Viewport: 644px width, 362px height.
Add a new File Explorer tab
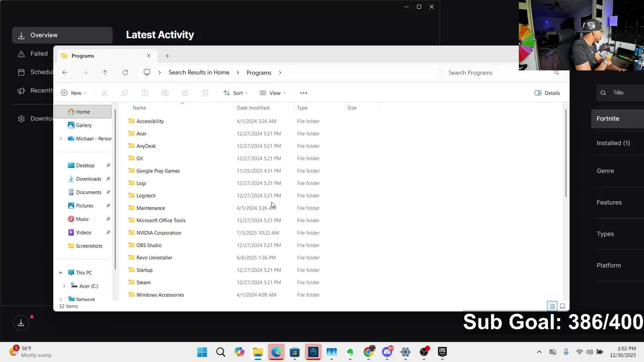click(167, 56)
